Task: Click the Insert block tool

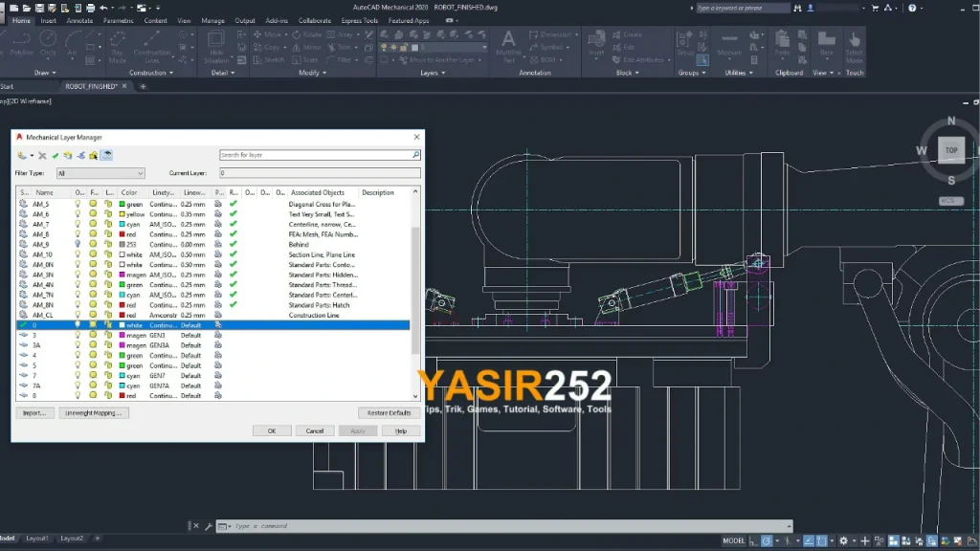Action: point(596,44)
